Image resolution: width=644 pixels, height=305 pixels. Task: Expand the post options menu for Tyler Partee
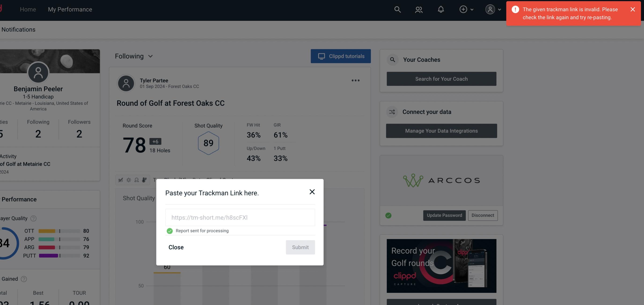coord(355,81)
